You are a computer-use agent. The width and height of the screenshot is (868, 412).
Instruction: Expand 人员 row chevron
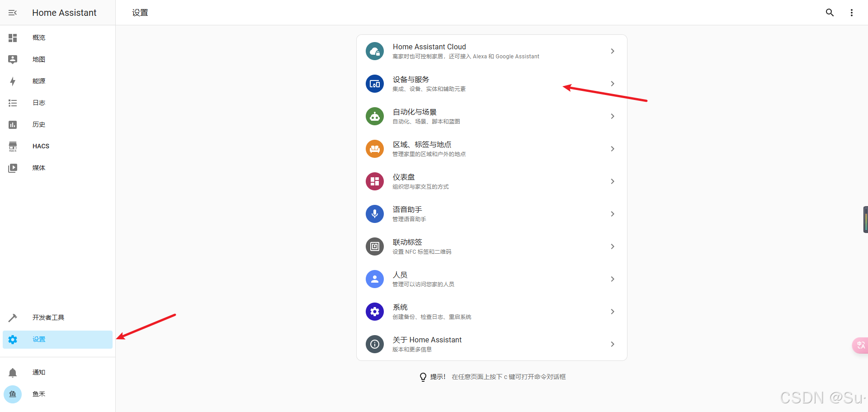click(x=613, y=279)
